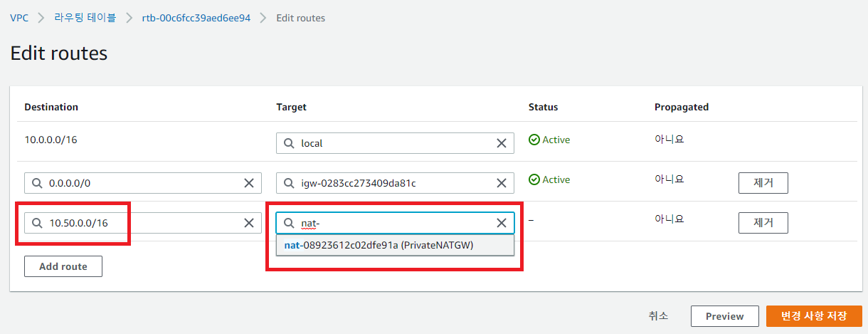Focus the 0.0.0.0/0 destination input

coord(143,183)
